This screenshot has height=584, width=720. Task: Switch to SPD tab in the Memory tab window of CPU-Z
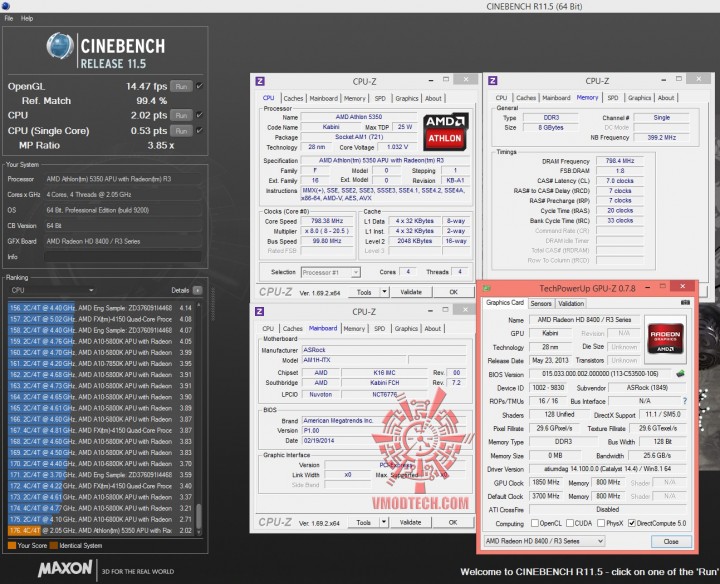tap(613, 98)
